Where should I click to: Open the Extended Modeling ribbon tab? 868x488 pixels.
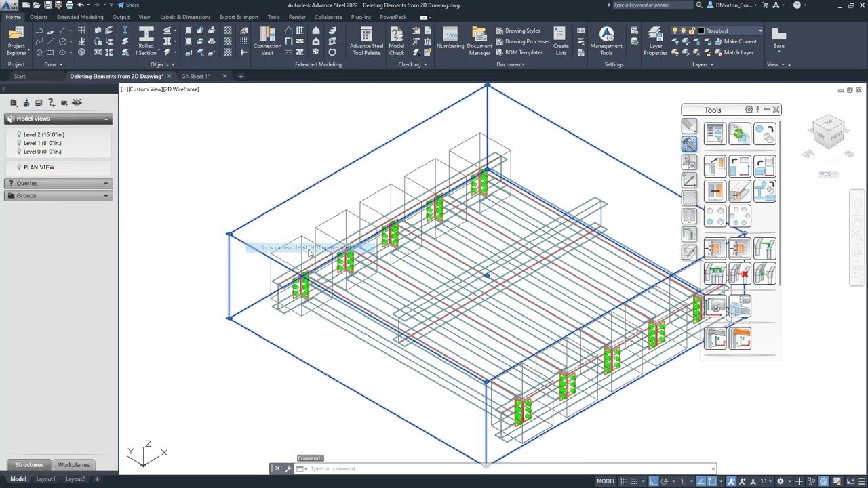point(80,17)
